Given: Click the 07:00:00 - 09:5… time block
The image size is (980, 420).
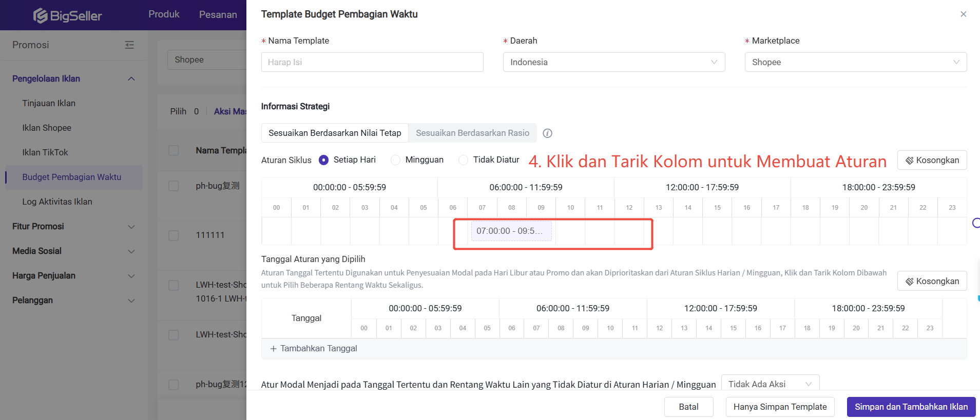Looking at the screenshot, I should pyautogui.click(x=511, y=231).
